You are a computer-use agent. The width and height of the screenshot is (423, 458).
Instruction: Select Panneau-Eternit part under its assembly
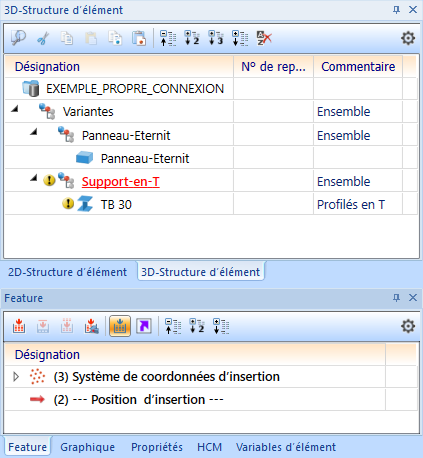pyautogui.click(x=145, y=158)
